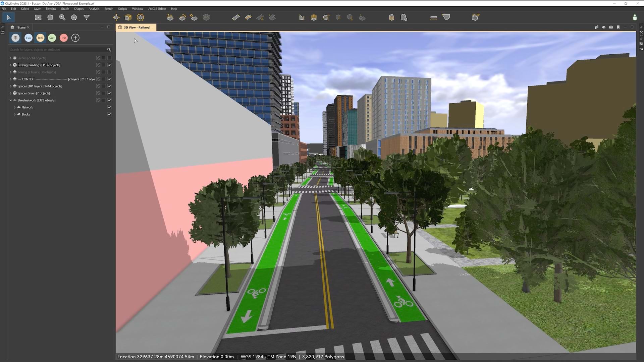This screenshot has height=362, width=644.
Task: Click the layer search input field
Action: 57,50
